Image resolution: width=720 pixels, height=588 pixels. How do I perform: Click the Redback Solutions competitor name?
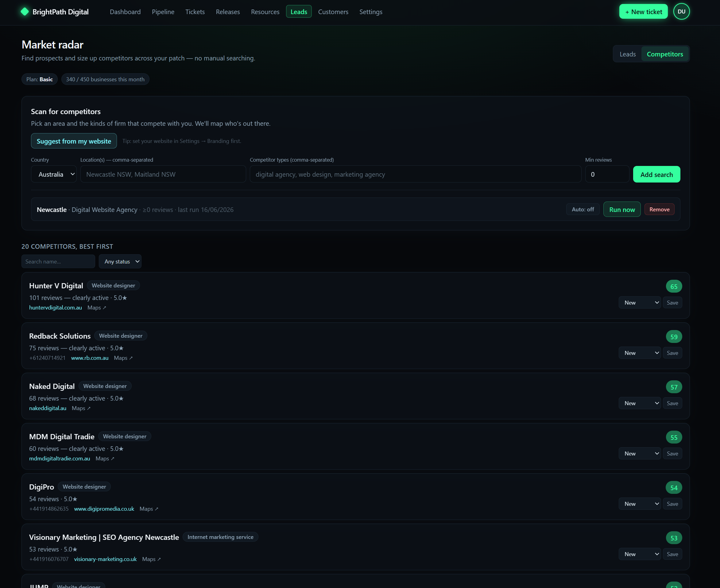[60, 336]
